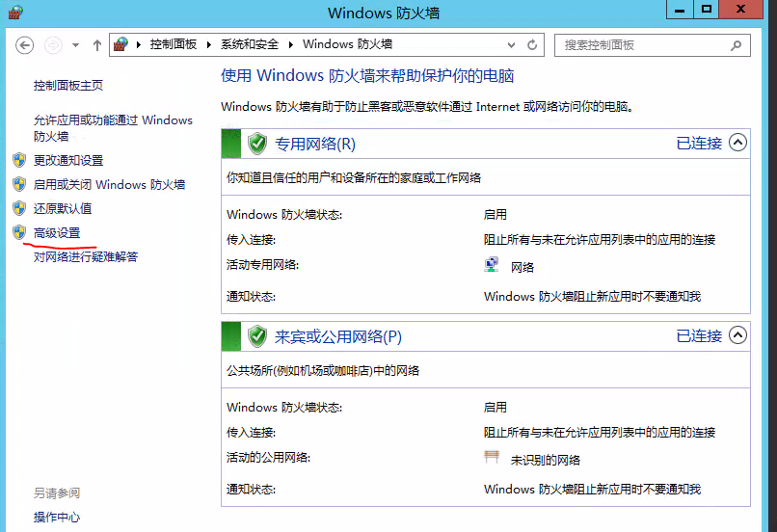This screenshot has width=777, height=532.
Task: Click 已连接 status in 专用网络 header
Action: pos(699,144)
